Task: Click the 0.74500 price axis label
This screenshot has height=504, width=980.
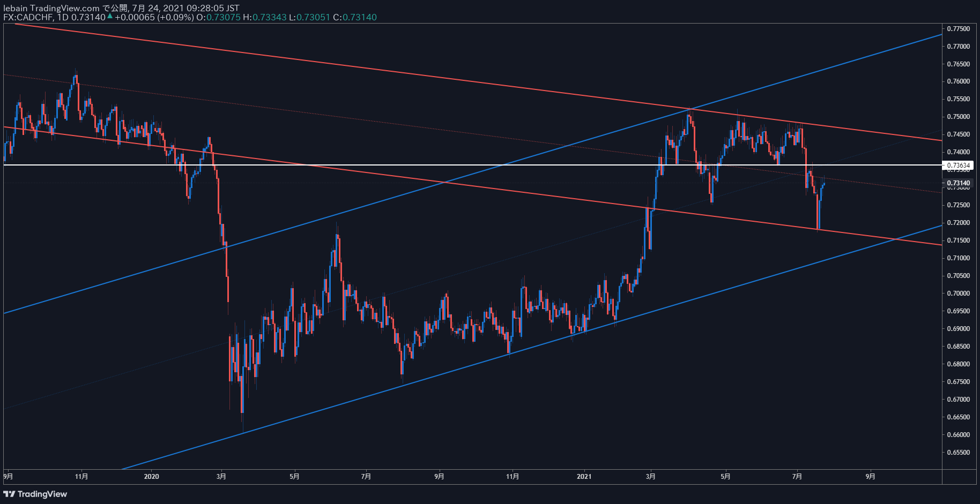Action: [x=959, y=134]
